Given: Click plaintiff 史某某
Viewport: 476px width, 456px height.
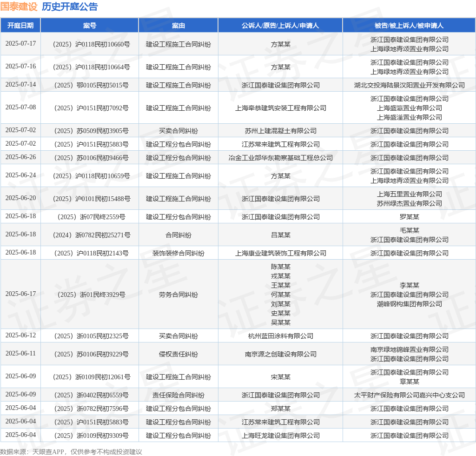Looking at the screenshot, I should [x=280, y=313].
